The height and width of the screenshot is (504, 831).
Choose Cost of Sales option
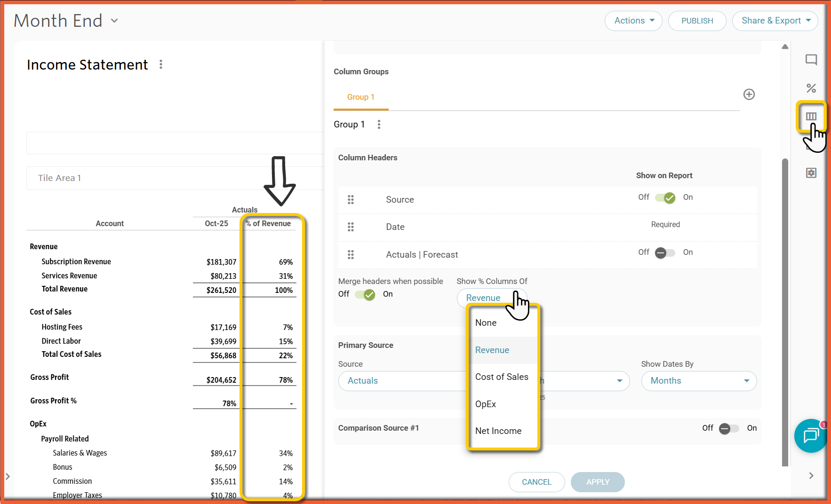(502, 377)
